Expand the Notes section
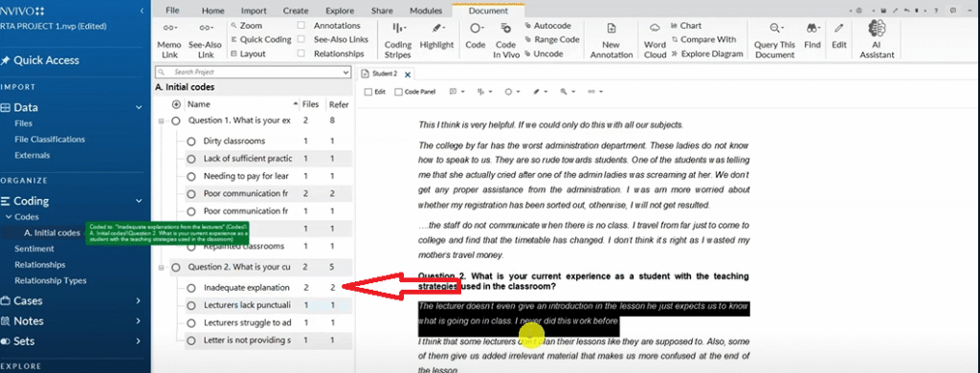 [x=139, y=321]
